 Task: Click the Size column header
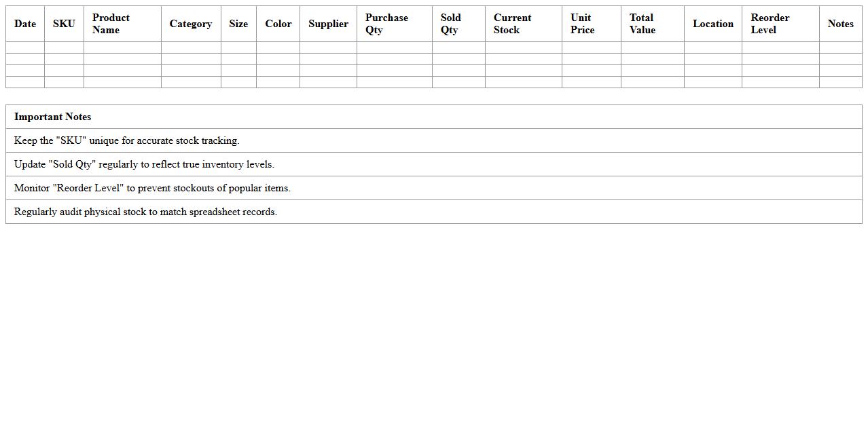[x=238, y=24]
